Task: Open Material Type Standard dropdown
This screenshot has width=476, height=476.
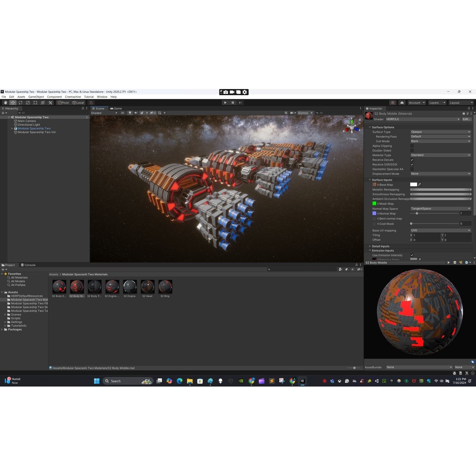Action: (x=440, y=155)
